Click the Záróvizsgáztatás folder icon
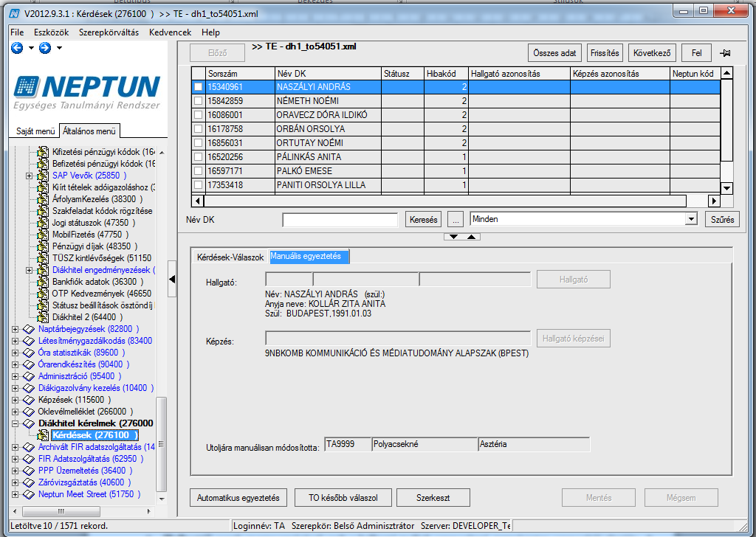 [x=29, y=482]
